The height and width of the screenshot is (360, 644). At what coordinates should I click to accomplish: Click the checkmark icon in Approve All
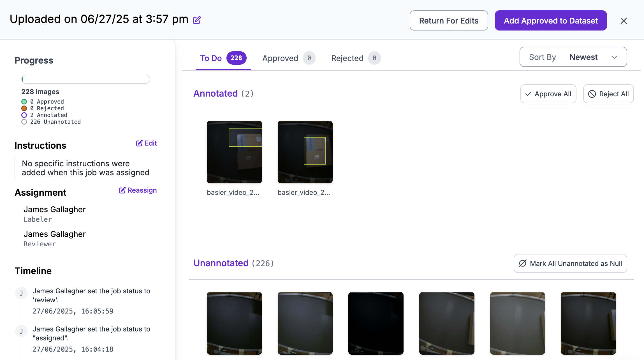click(x=528, y=94)
